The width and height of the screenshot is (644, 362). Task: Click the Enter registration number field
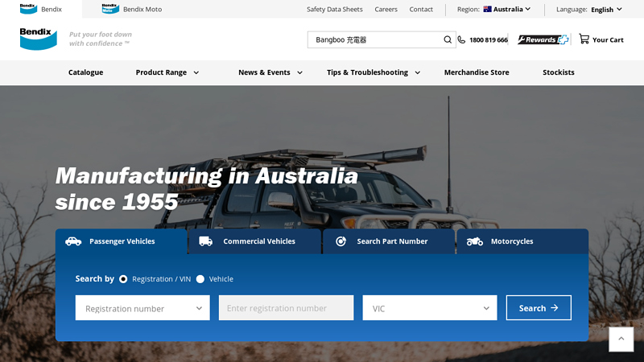coord(286,308)
